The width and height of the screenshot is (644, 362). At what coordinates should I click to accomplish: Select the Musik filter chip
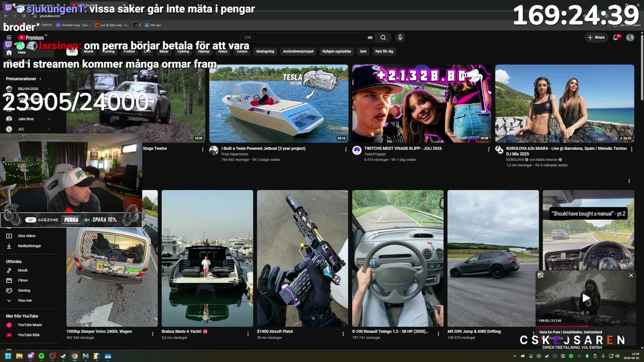[x=89, y=51]
